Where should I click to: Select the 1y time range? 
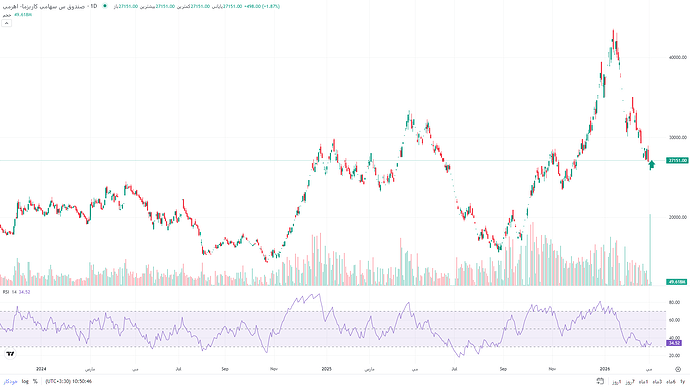click(683, 382)
